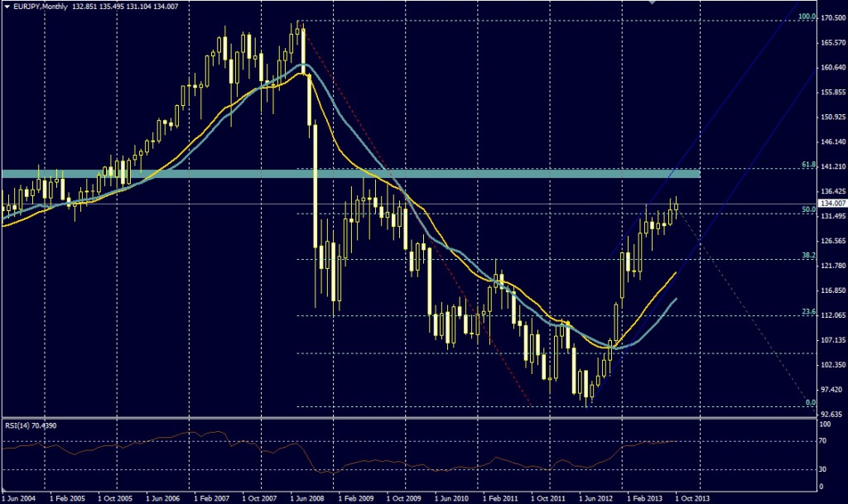Click the chart shift triangle marker at top
This screenshot has height=504, width=848.
coord(654,3)
